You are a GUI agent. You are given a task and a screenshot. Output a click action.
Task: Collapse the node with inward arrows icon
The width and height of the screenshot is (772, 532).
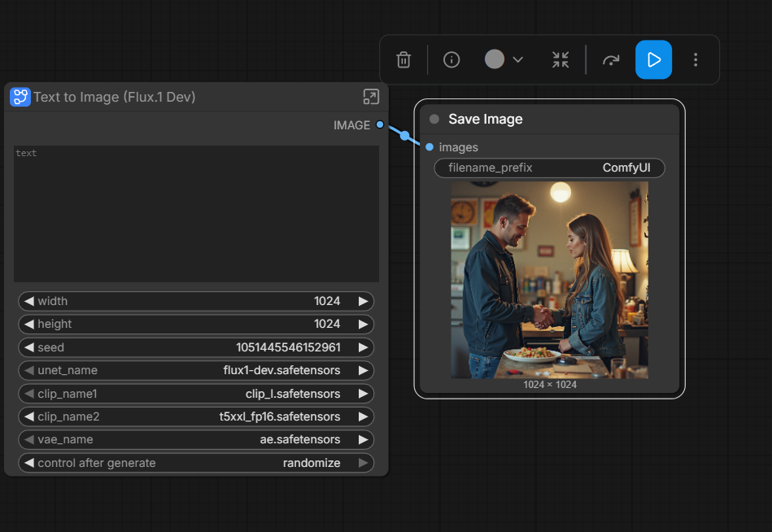tap(560, 59)
